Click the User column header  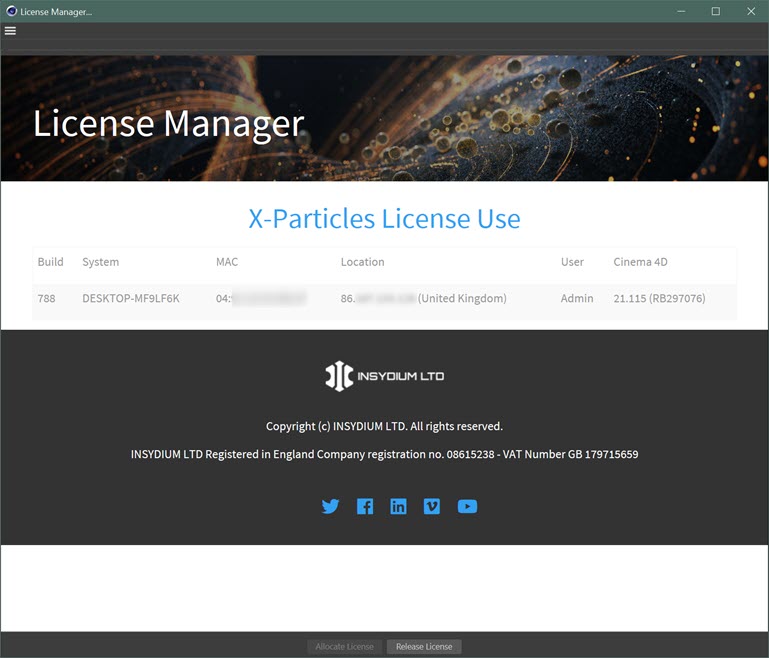[x=572, y=262]
